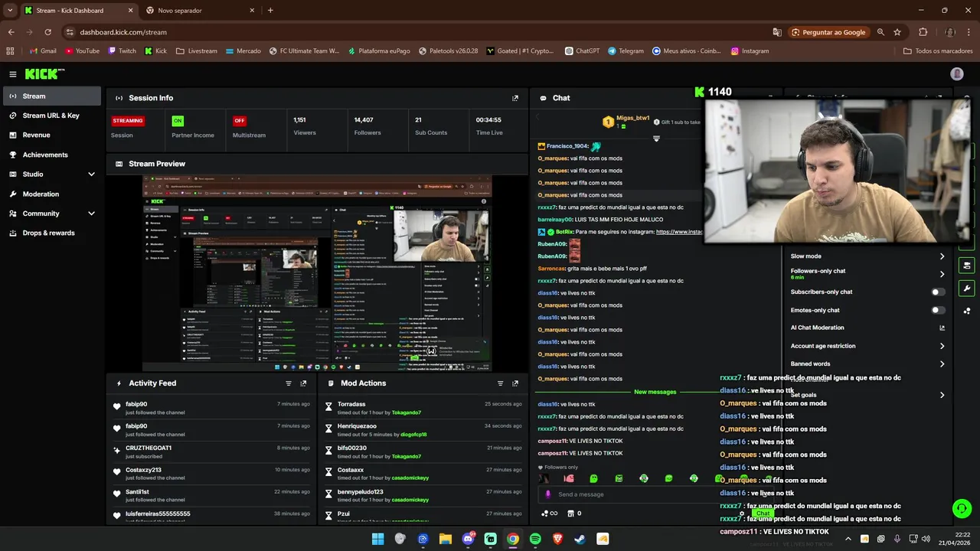Open Brave browser from the taskbar

click(x=557, y=539)
